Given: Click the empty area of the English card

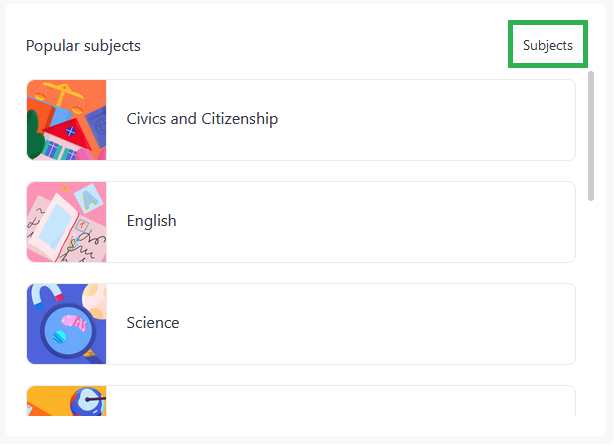Looking at the screenshot, I should click(376, 222).
